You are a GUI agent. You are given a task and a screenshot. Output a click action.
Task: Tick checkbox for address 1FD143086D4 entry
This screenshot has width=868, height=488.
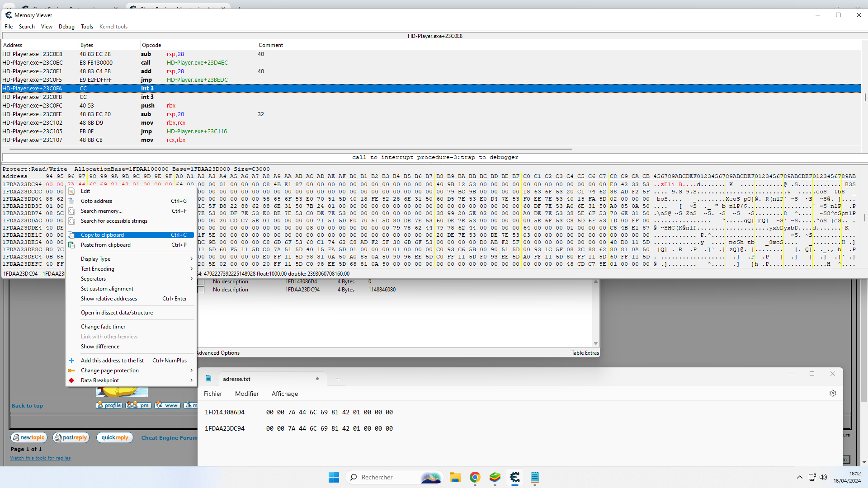201,282
